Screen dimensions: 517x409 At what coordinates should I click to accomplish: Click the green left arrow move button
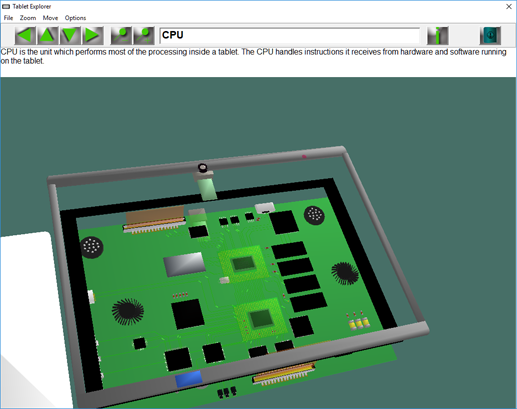[x=25, y=35]
